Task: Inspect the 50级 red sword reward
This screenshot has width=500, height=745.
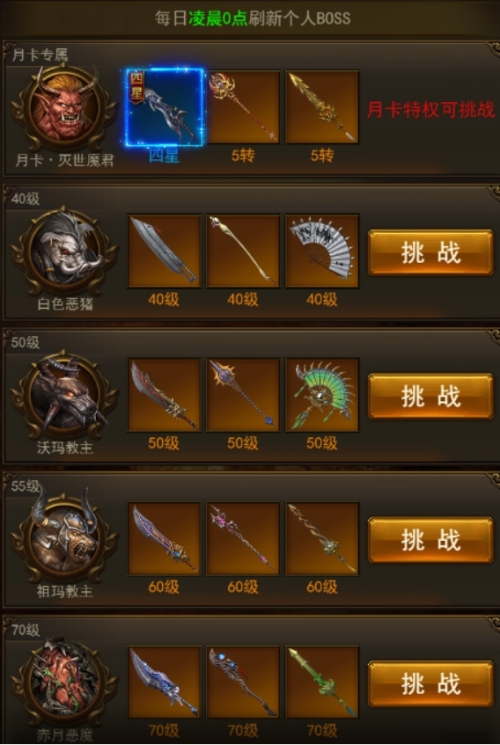Action: coord(164,395)
